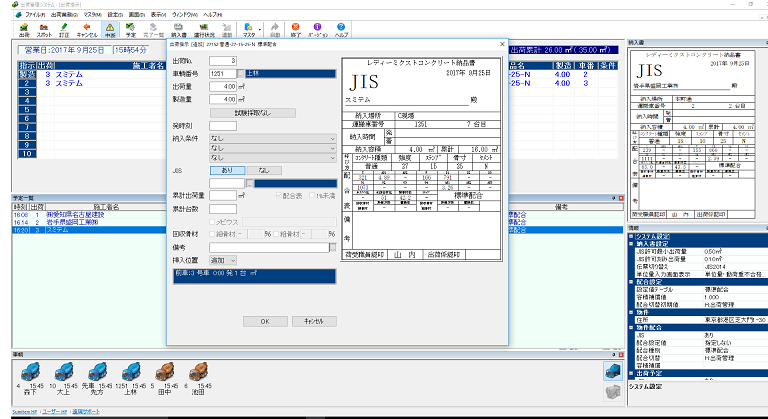This screenshot has width=768, height=419.
Task: Click the browse button beside 備考 field
Action: 333,247
